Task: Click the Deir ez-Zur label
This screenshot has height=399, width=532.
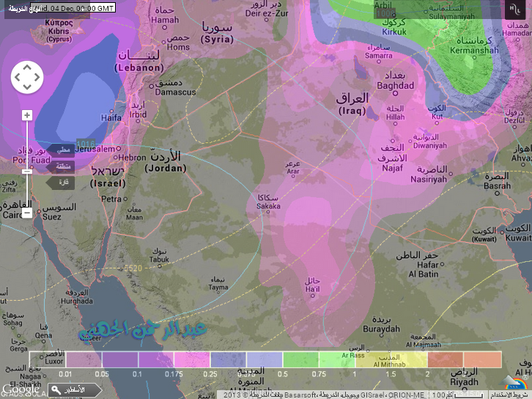Action: 267,13
